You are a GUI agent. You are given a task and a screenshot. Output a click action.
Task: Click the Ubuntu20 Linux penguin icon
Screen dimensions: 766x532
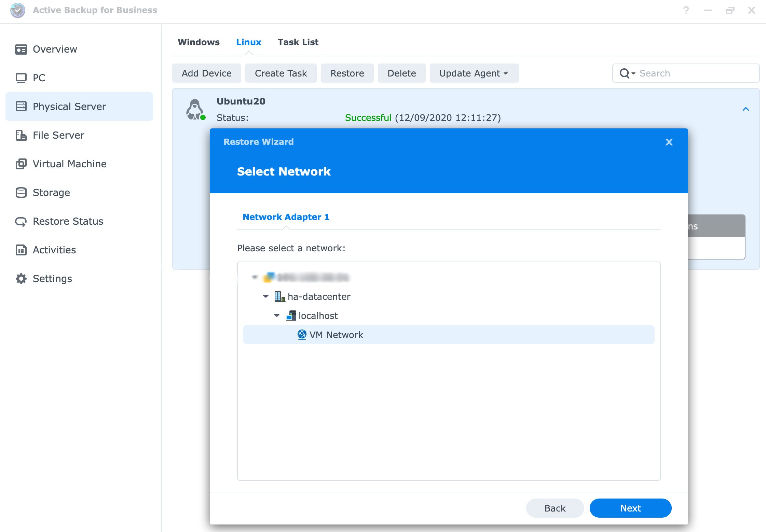[195, 110]
